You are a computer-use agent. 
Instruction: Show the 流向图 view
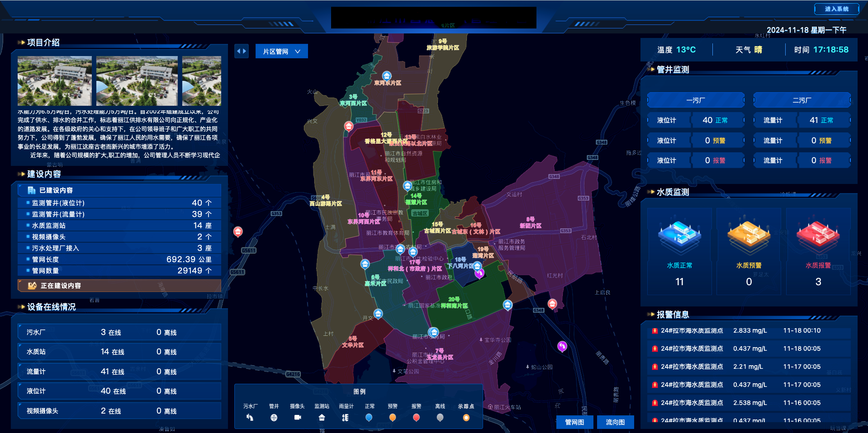[x=615, y=422]
